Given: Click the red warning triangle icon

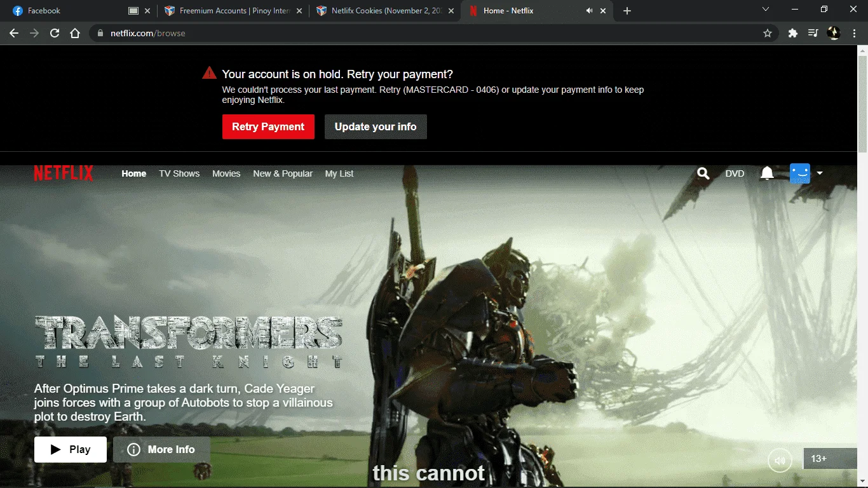Looking at the screenshot, I should coord(209,73).
